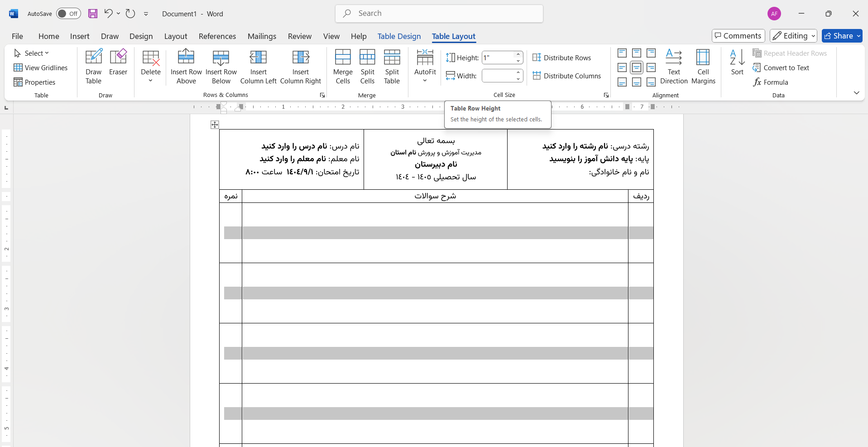
Task: Open the View tab
Action: (331, 36)
